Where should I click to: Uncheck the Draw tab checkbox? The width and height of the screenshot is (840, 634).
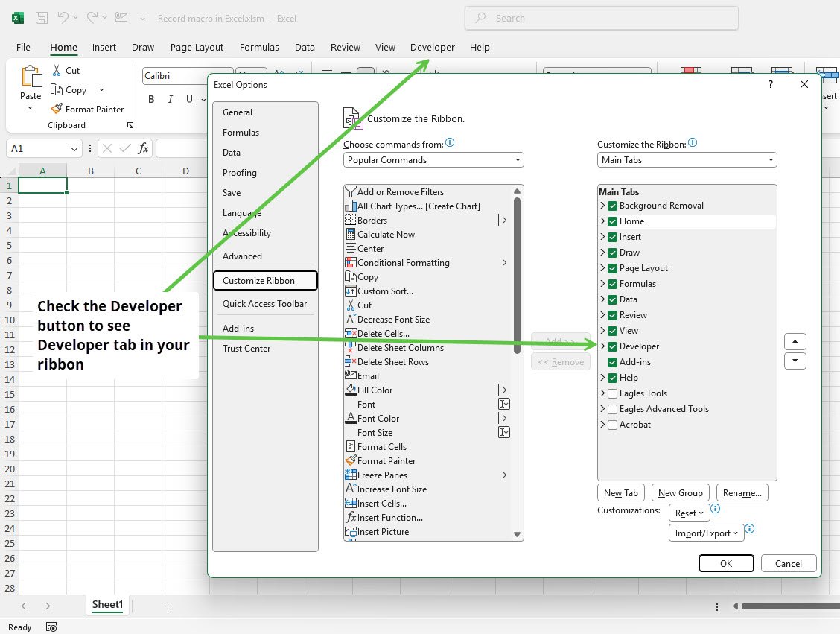612,253
